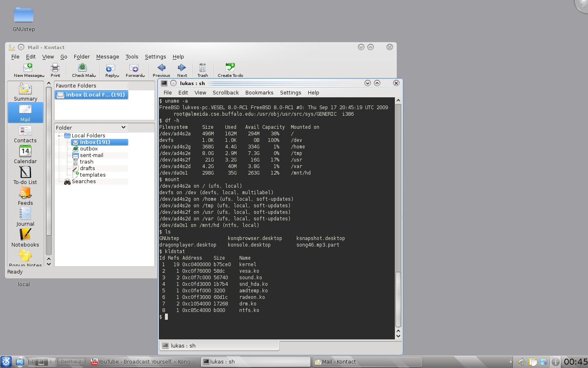Screen dimensions: 588x368
Task: Click the digital clock in panel
Action: click(x=576, y=362)
